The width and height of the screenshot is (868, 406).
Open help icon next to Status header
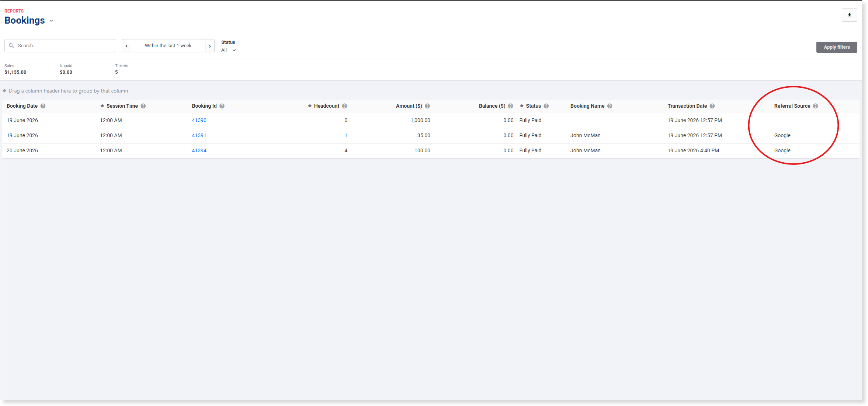(546, 106)
